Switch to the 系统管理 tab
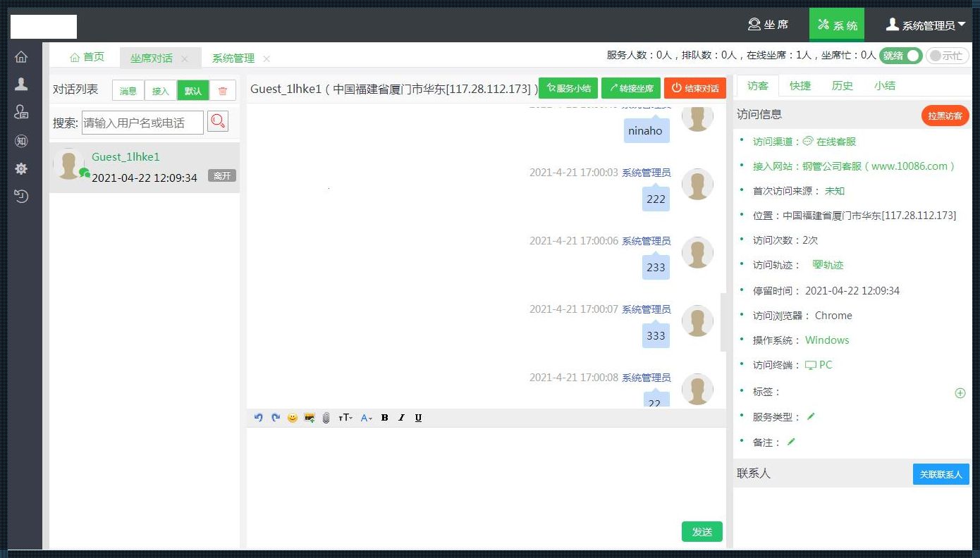The image size is (980, 558). coord(233,58)
